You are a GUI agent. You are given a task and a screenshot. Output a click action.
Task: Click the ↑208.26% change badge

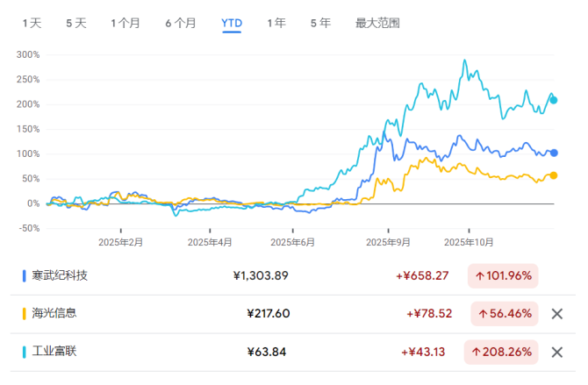501,352
